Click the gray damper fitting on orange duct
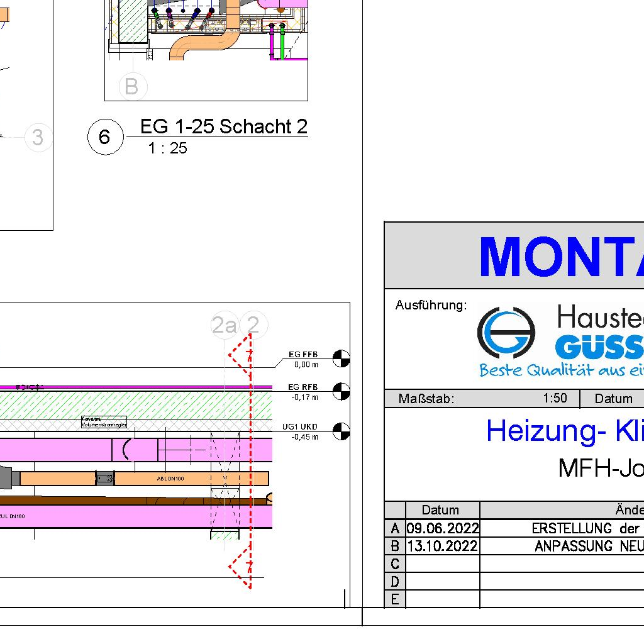Image resolution: width=644 pixels, height=644 pixels. click(x=105, y=479)
